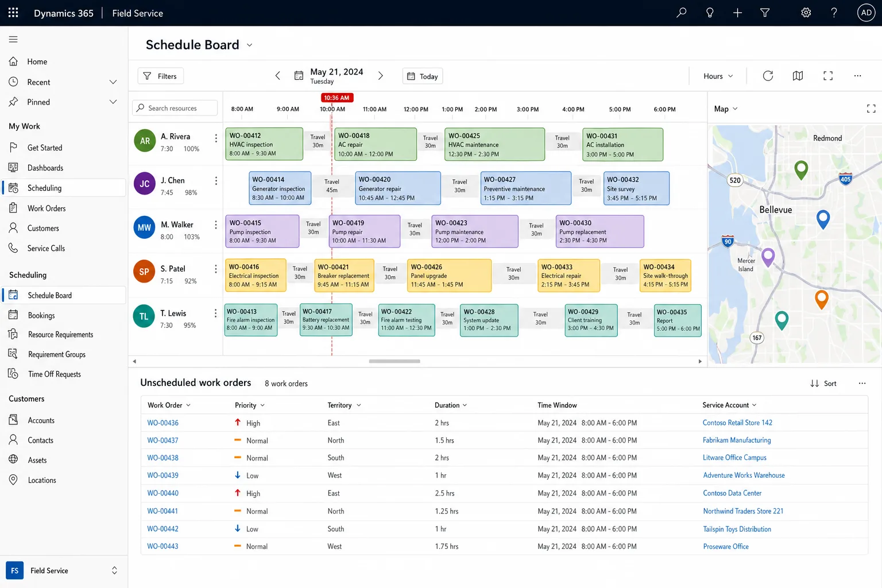This screenshot has height=588, width=882.
Task: Open the Hours view dropdown
Action: click(x=718, y=76)
